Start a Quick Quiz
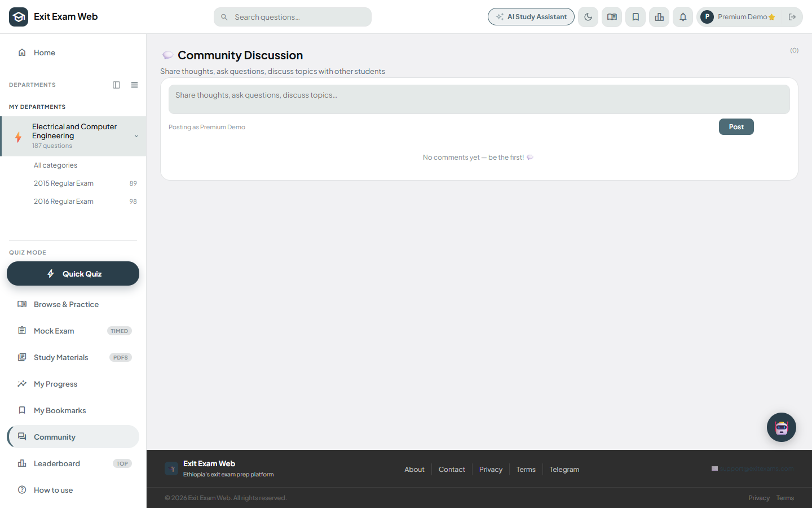 [73, 274]
